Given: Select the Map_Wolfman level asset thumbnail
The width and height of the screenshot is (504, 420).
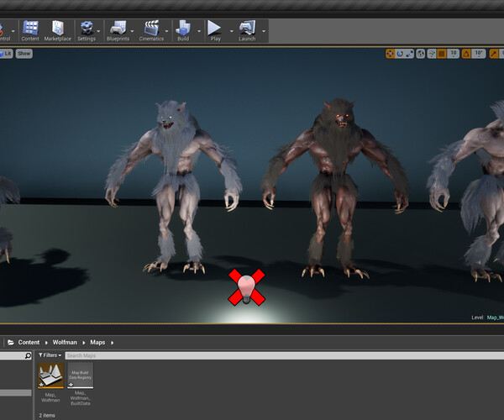Looking at the screenshot, I should point(50,375).
